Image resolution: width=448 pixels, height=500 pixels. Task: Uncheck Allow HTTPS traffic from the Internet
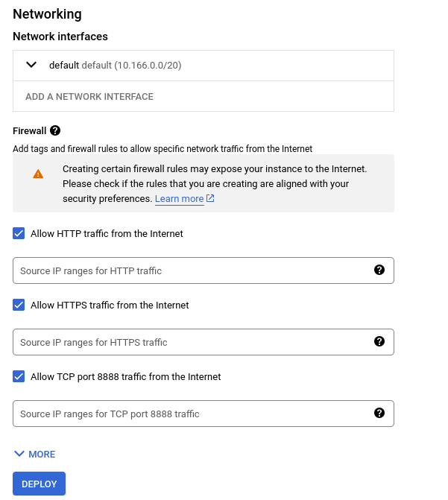19,305
